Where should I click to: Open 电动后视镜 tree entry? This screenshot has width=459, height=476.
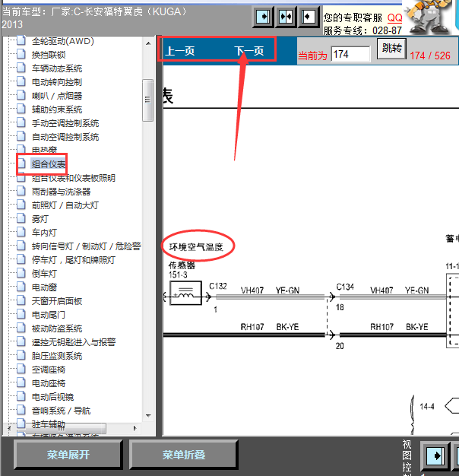[x=52, y=397]
